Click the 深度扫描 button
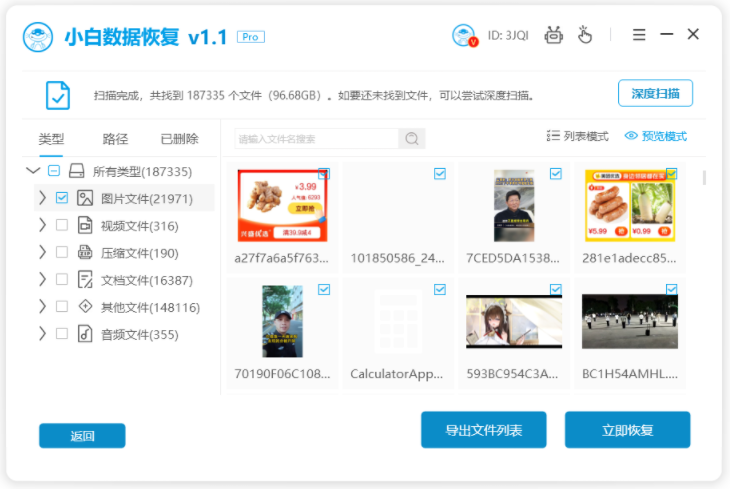 (655, 94)
